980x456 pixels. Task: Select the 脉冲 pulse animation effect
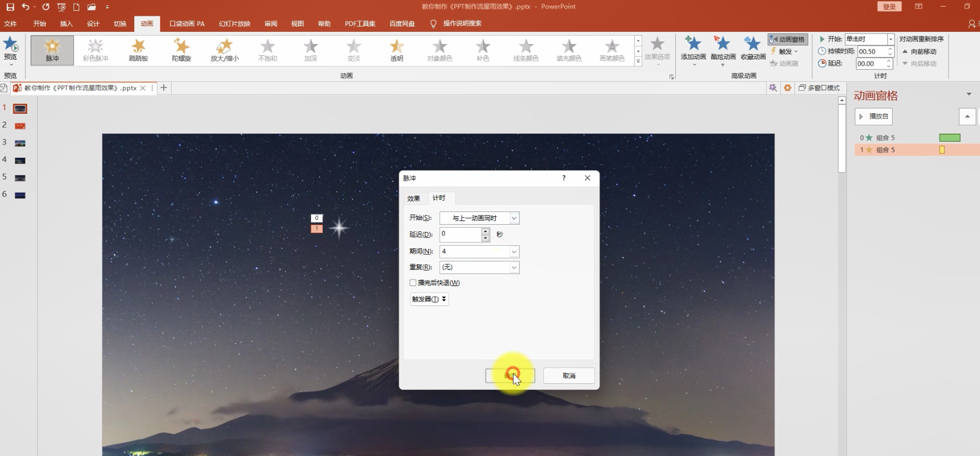[x=52, y=50]
